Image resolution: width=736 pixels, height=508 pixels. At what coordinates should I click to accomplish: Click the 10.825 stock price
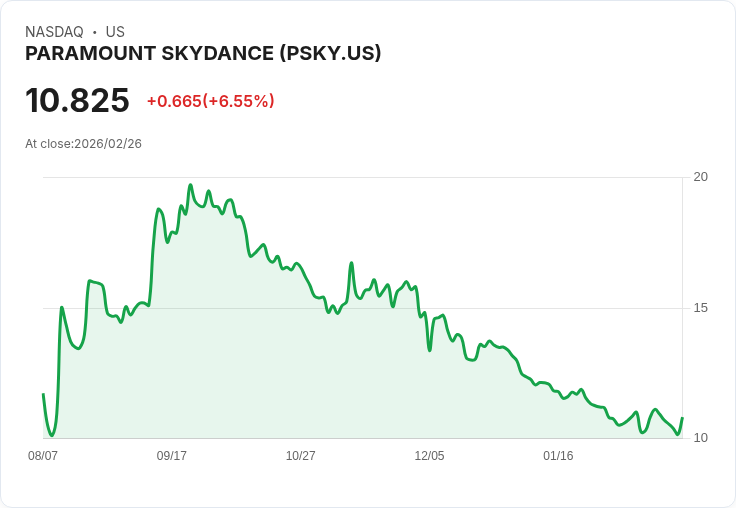77,100
